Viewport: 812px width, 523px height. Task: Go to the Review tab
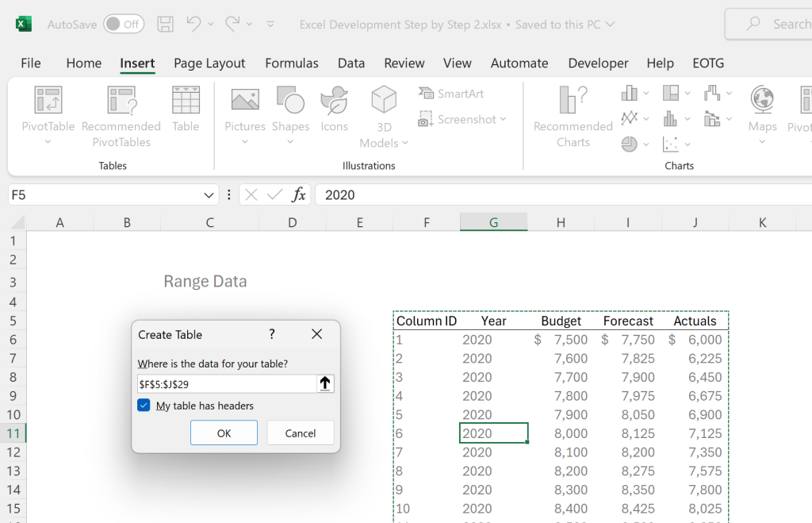(404, 63)
